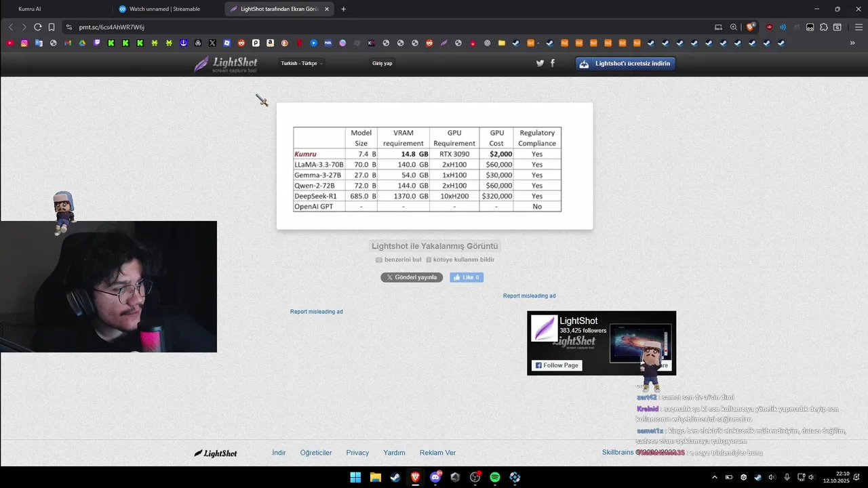
Task: Open the Brave Shields lion icon
Action: coord(751,27)
